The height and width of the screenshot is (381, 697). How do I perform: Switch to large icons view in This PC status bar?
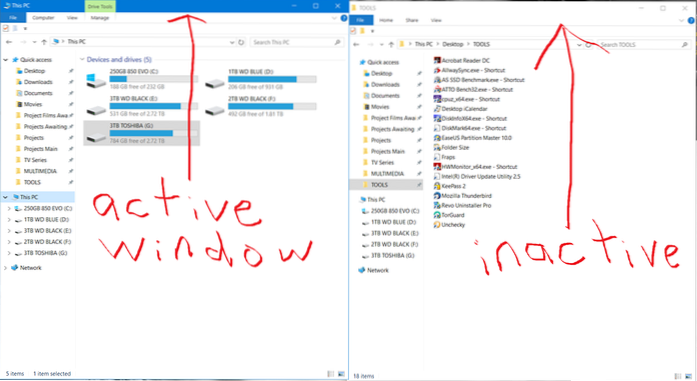(x=341, y=374)
